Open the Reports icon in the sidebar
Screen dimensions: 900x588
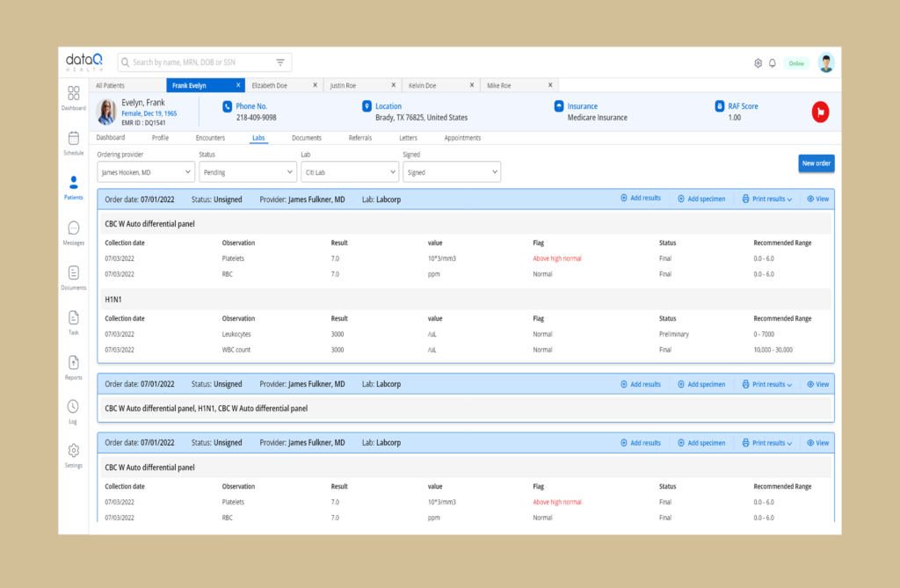[x=74, y=362]
